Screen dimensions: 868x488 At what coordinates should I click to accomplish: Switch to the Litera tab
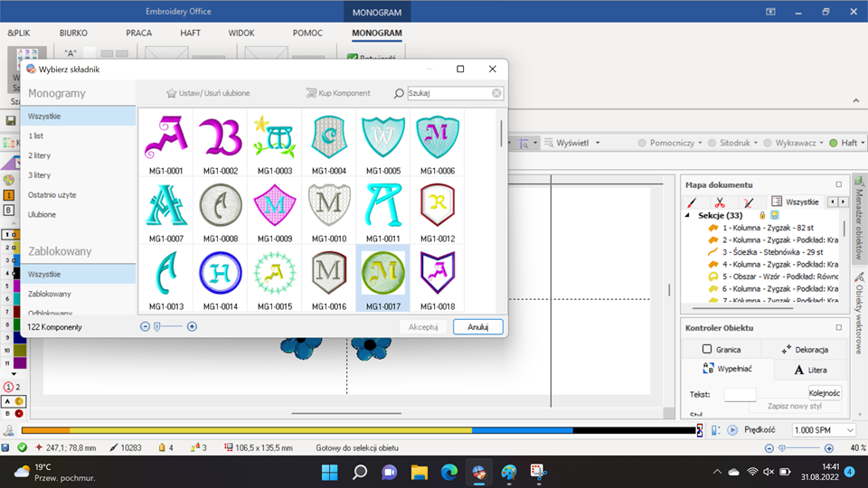click(809, 370)
